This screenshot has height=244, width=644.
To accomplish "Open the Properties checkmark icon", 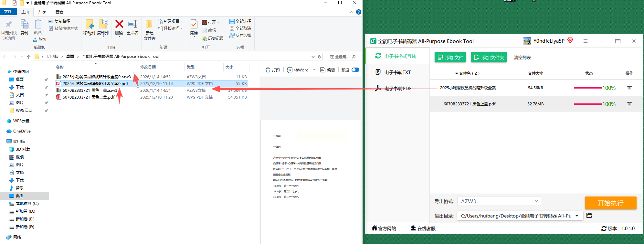I will click(194, 24).
